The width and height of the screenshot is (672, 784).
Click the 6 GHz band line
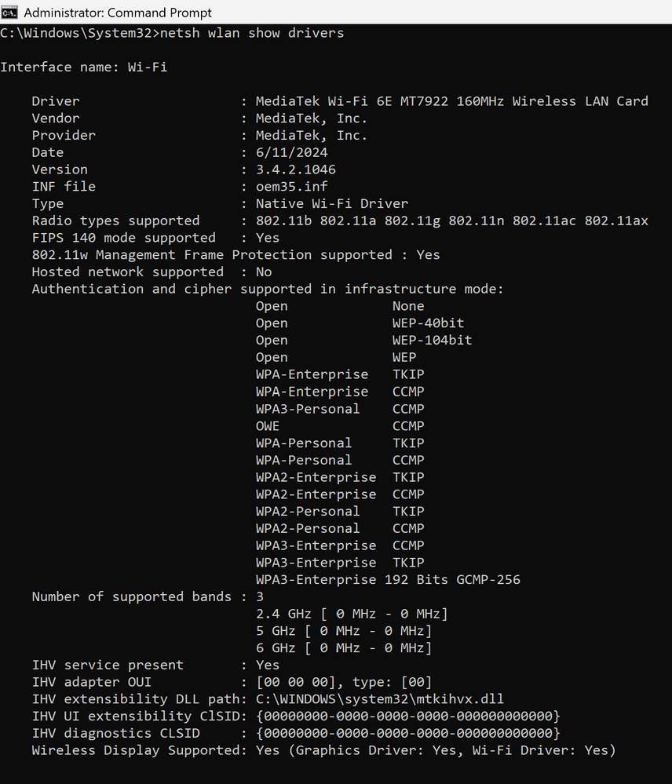pyautogui.click(x=344, y=648)
